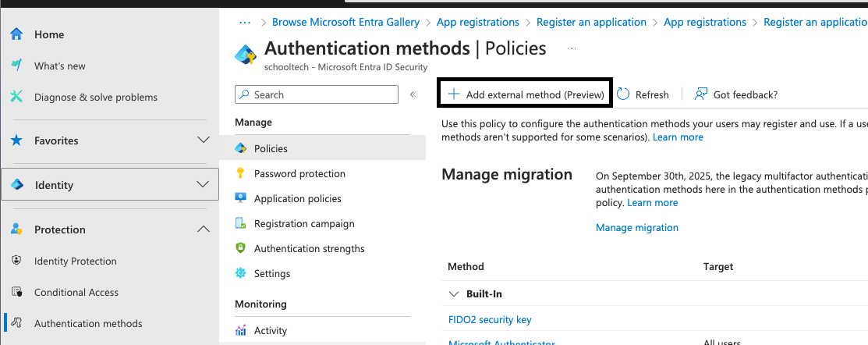
Task: Click the Conditional Access icon
Action: point(16,292)
